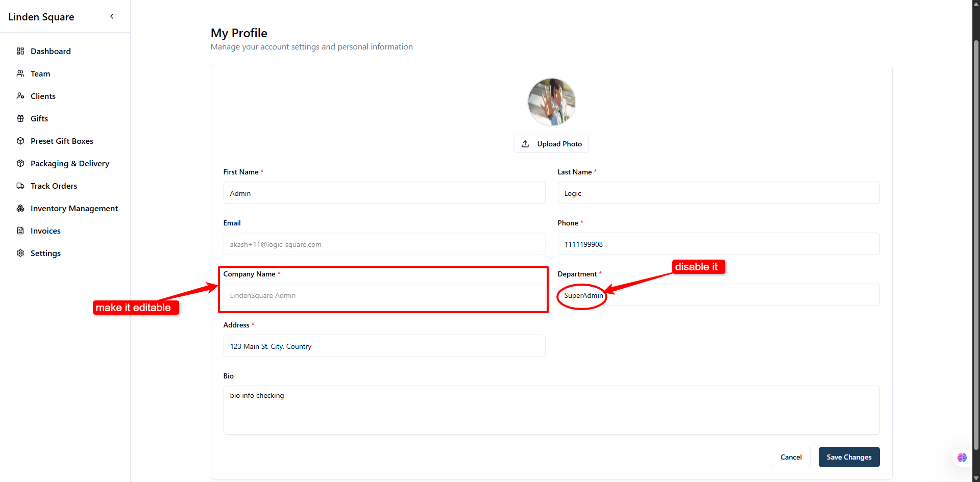Click the Clients icon in sidebar
The width and height of the screenshot is (980, 482).
[20, 96]
